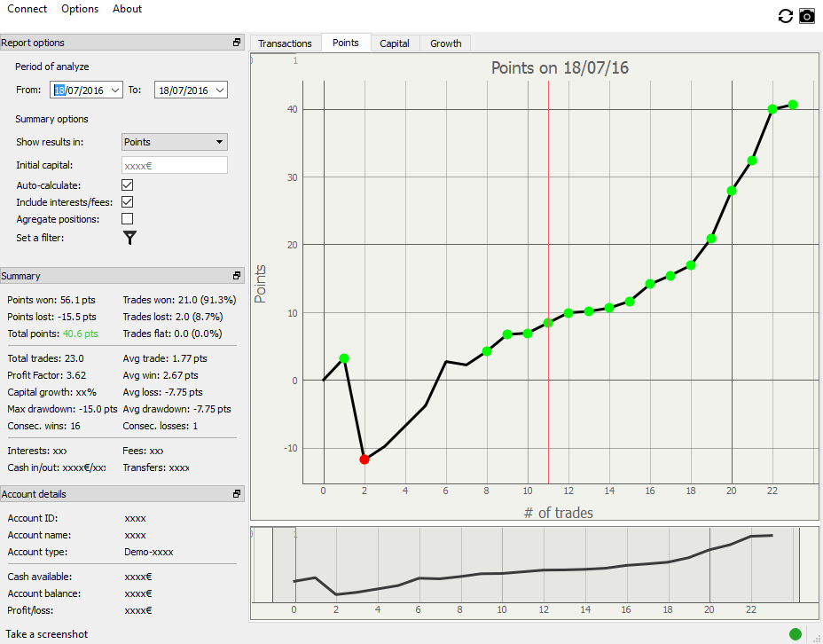823x644 pixels.
Task: Click the Points lost -15.5 pts text
Action: pos(52,317)
